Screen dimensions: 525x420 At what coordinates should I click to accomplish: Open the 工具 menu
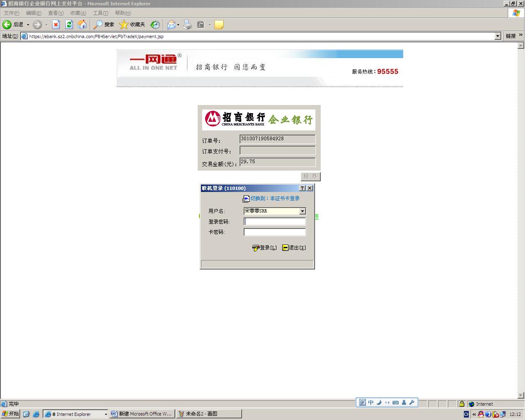[100, 13]
